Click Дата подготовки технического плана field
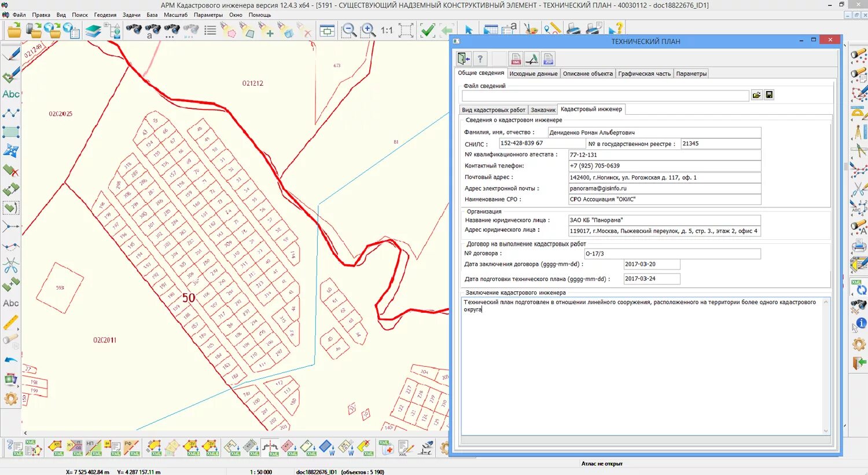Screen dimensions: 868x475 [x=652, y=279]
